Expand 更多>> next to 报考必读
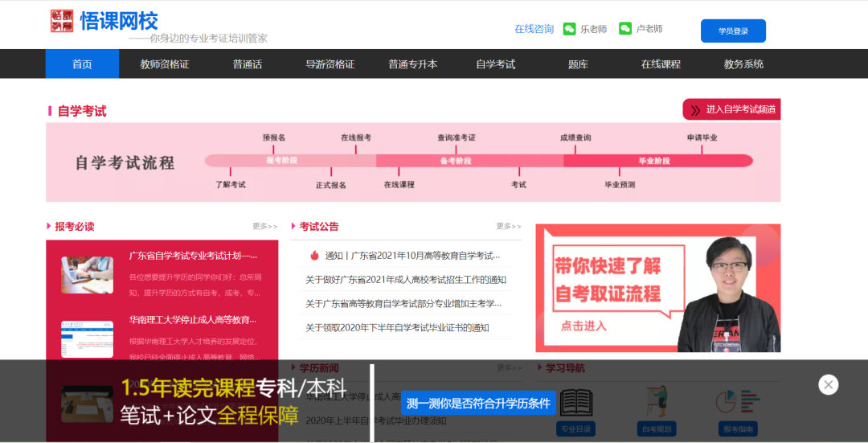This screenshot has width=868, height=443. [264, 226]
